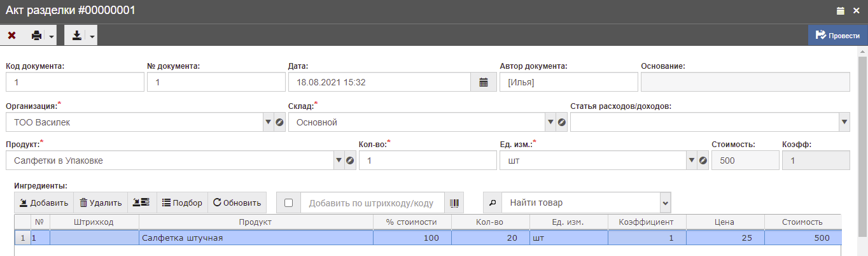This screenshot has height=256, width=868.
Task: Click the № документа field
Action: pos(216,82)
